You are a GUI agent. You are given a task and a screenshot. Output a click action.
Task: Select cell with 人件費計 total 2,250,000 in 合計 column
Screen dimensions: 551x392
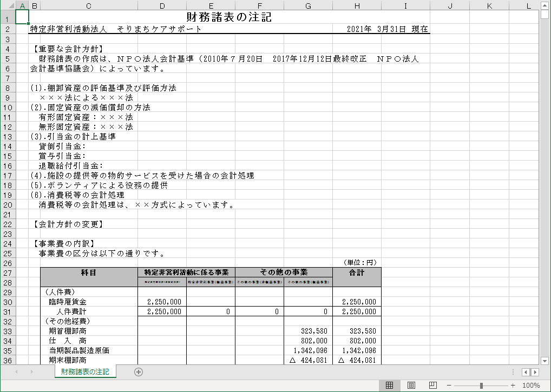357,311
